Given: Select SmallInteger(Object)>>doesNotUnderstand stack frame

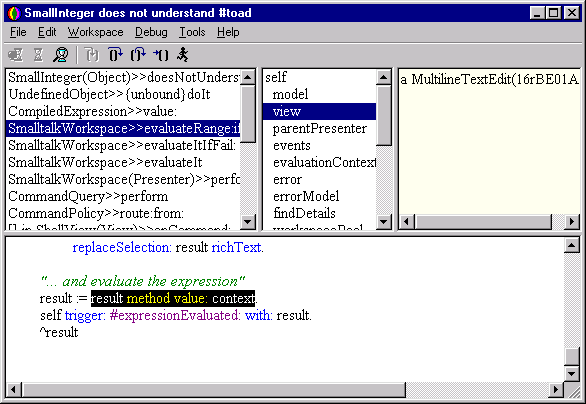Looking at the screenshot, I should point(123,77).
